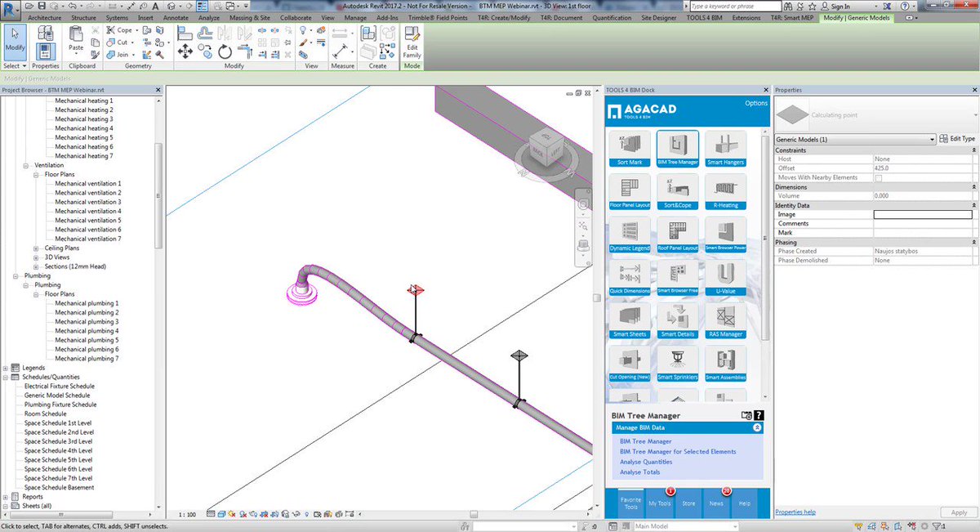
Task: Open the Smart Hangers tool
Action: pyautogui.click(x=725, y=150)
